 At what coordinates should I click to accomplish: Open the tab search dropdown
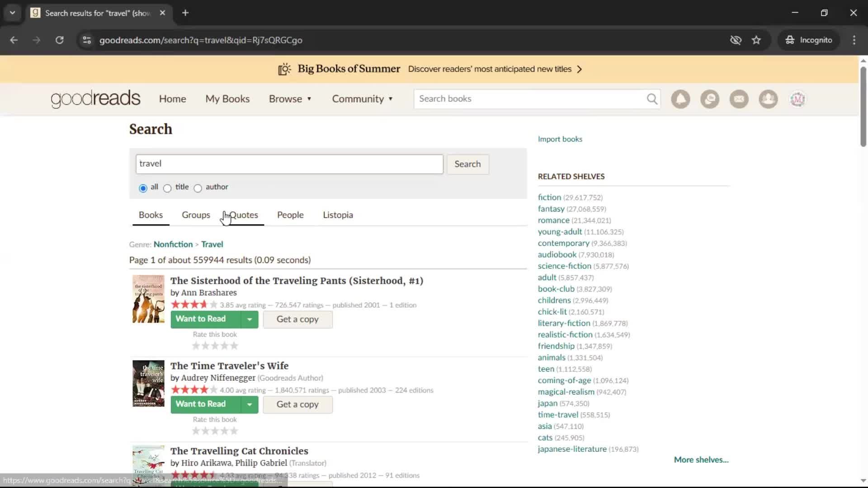click(x=12, y=13)
